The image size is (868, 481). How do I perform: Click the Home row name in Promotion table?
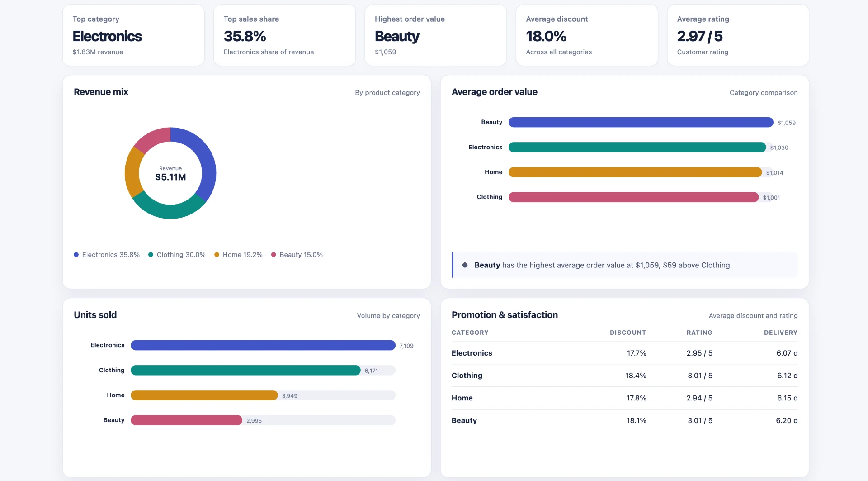(462, 398)
